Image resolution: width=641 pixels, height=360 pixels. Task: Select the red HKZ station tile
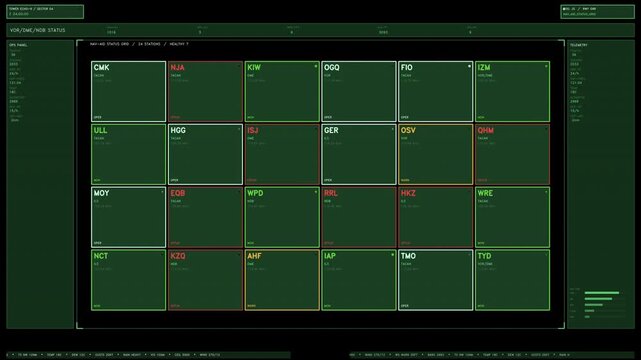436,217
